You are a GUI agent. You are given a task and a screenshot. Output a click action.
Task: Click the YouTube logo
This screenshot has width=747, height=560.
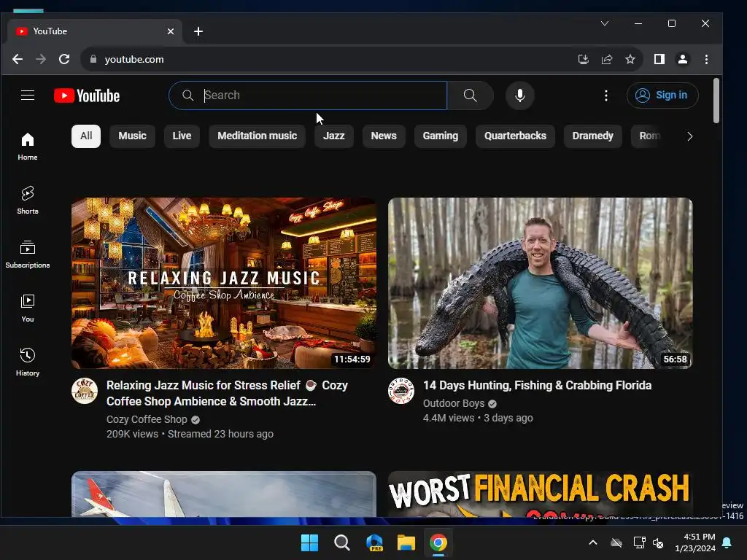87,96
